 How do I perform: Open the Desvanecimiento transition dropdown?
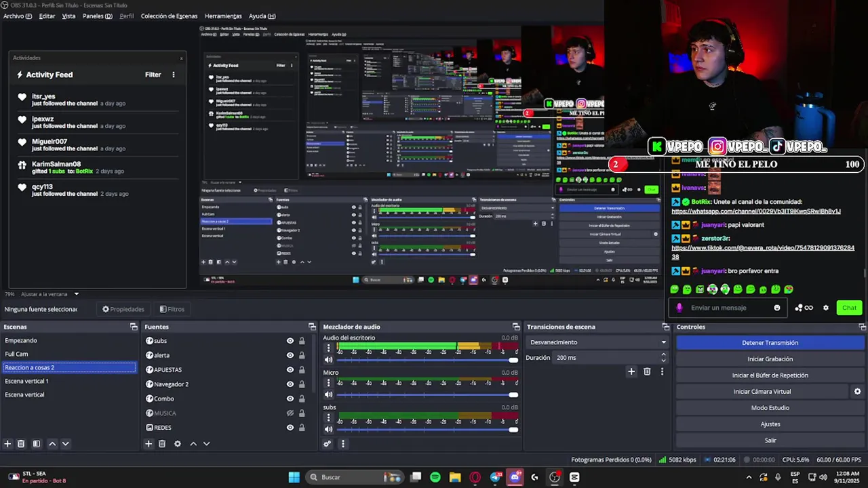598,342
